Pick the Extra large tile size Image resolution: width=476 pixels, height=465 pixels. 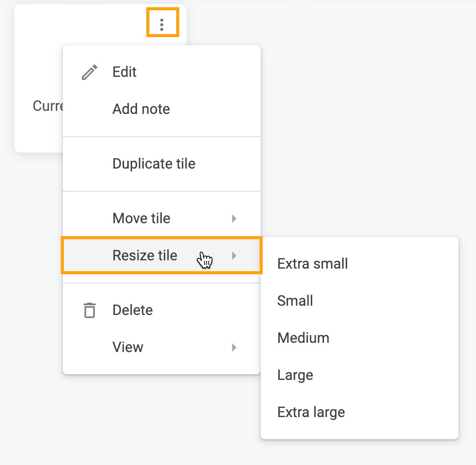coord(360,412)
